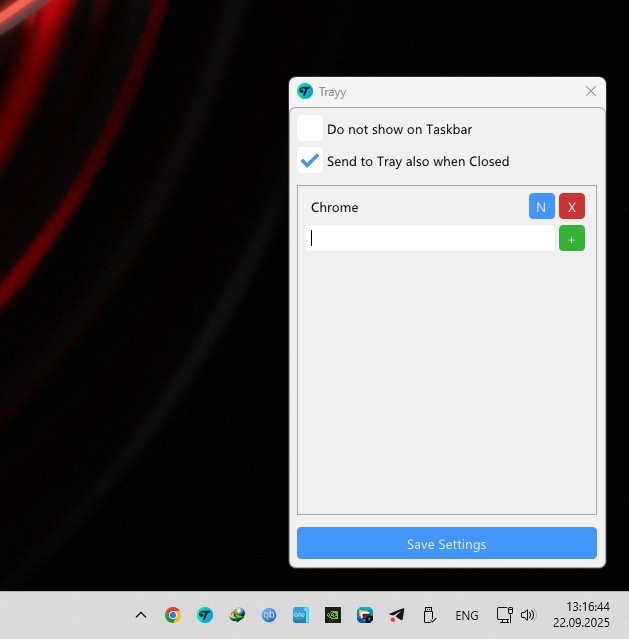The width and height of the screenshot is (629, 639).
Task: Focus the new application name text field
Action: point(429,238)
